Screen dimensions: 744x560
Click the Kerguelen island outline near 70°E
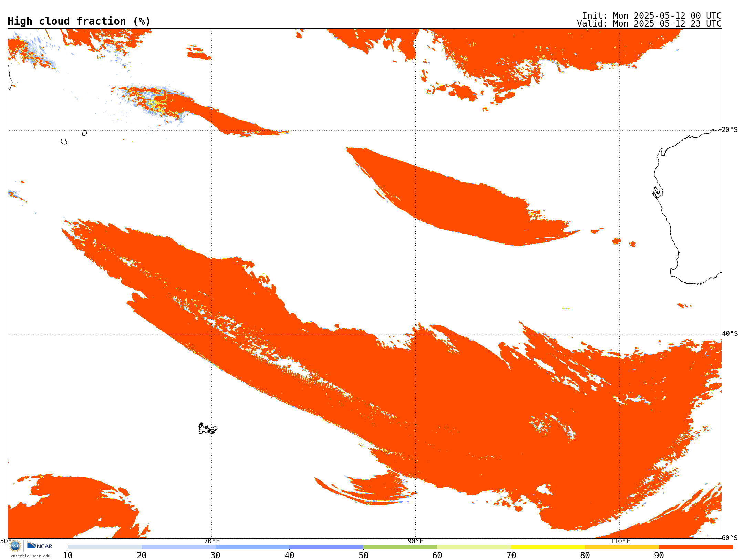pos(208,428)
